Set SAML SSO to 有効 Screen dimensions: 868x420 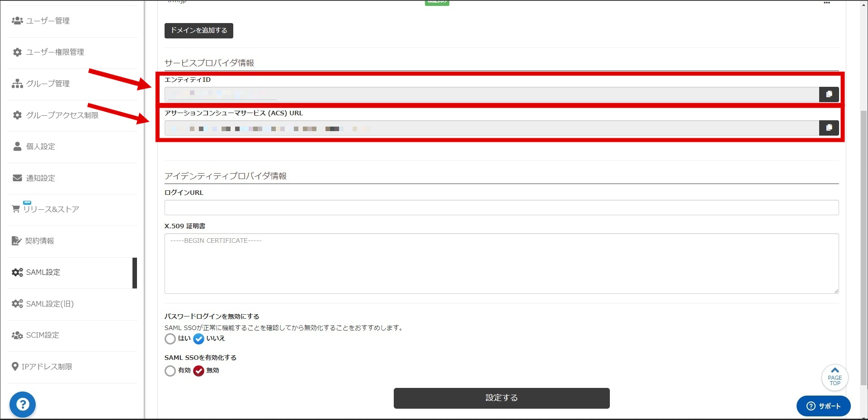coord(170,371)
